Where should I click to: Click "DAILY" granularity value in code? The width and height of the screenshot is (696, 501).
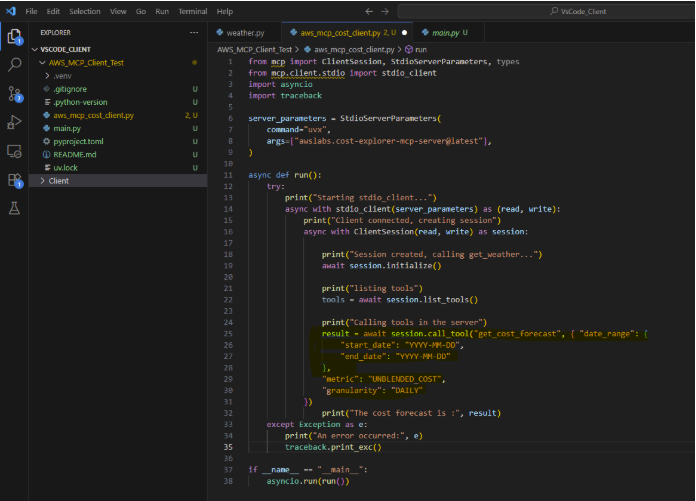[x=407, y=391]
